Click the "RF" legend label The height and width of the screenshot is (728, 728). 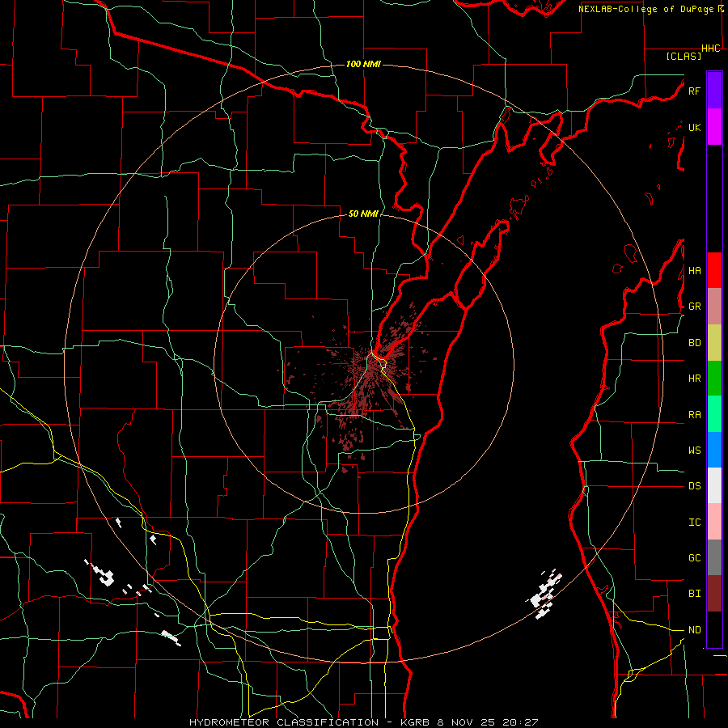[x=694, y=91]
